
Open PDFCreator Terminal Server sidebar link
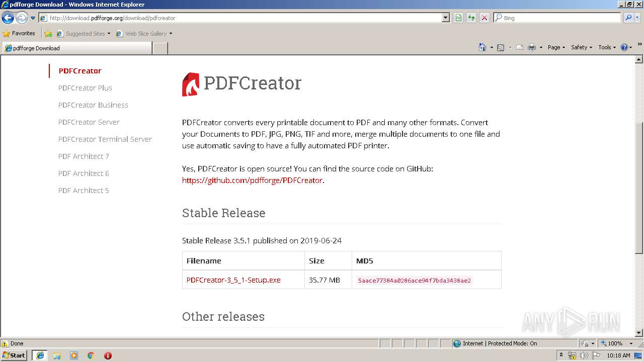(x=105, y=139)
